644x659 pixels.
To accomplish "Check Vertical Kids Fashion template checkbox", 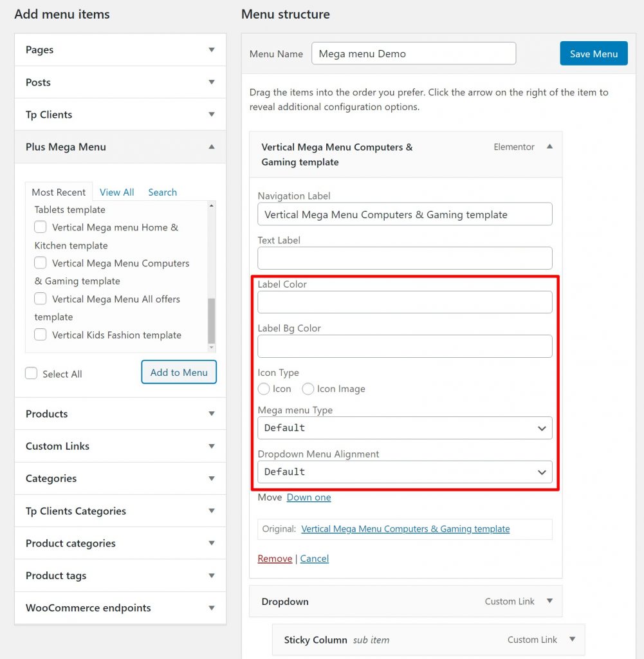I will pyautogui.click(x=41, y=335).
